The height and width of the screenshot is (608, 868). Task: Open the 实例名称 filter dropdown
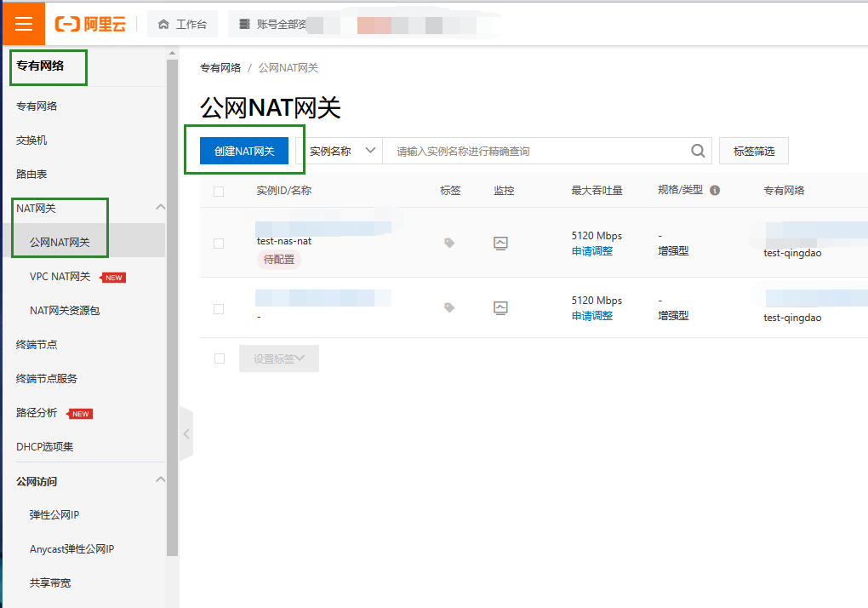click(x=342, y=151)
